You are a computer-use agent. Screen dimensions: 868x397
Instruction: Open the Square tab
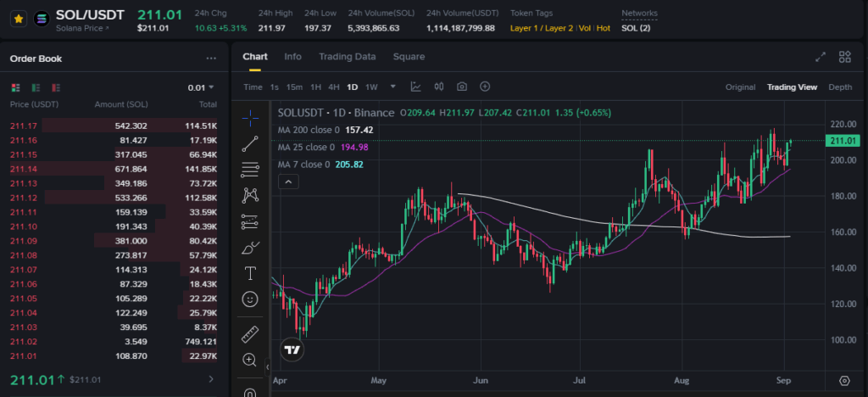coord(409,57)
